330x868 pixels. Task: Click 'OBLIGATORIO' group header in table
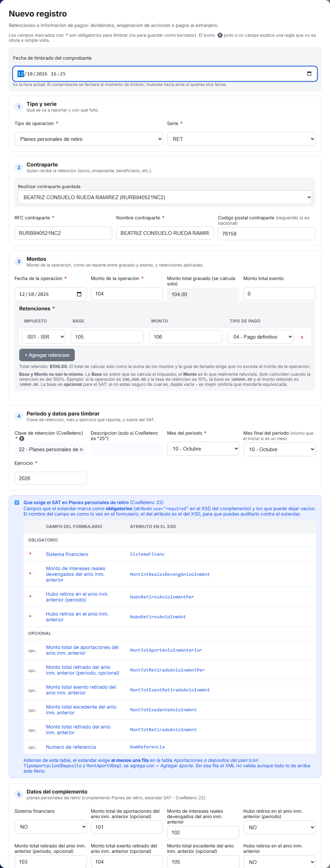click(x=43, y=540)
